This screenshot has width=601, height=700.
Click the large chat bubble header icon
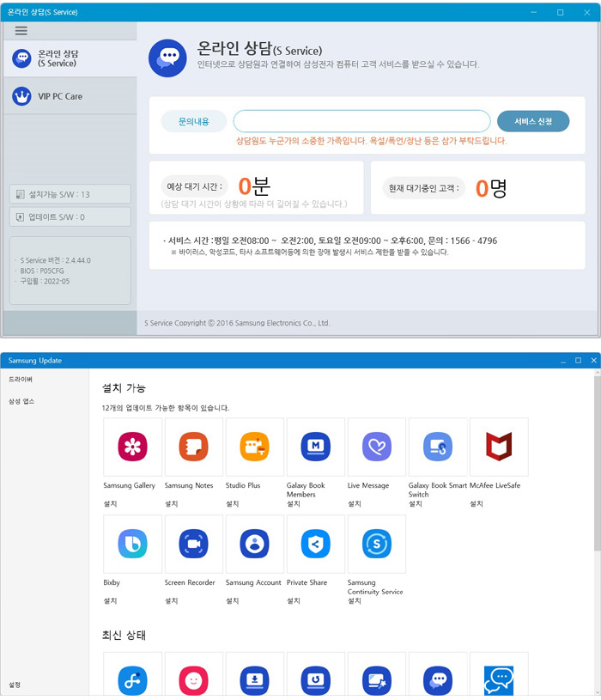(167, 58)
